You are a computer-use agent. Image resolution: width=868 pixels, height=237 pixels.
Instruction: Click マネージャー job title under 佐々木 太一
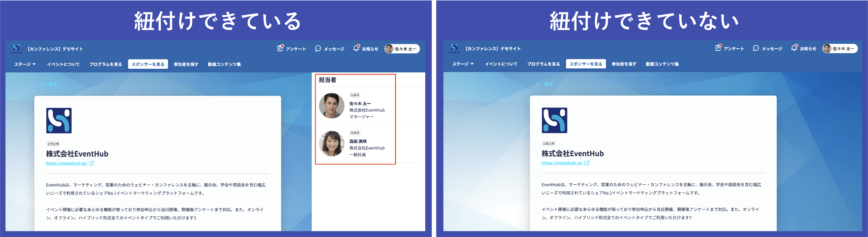pos(362,117)
